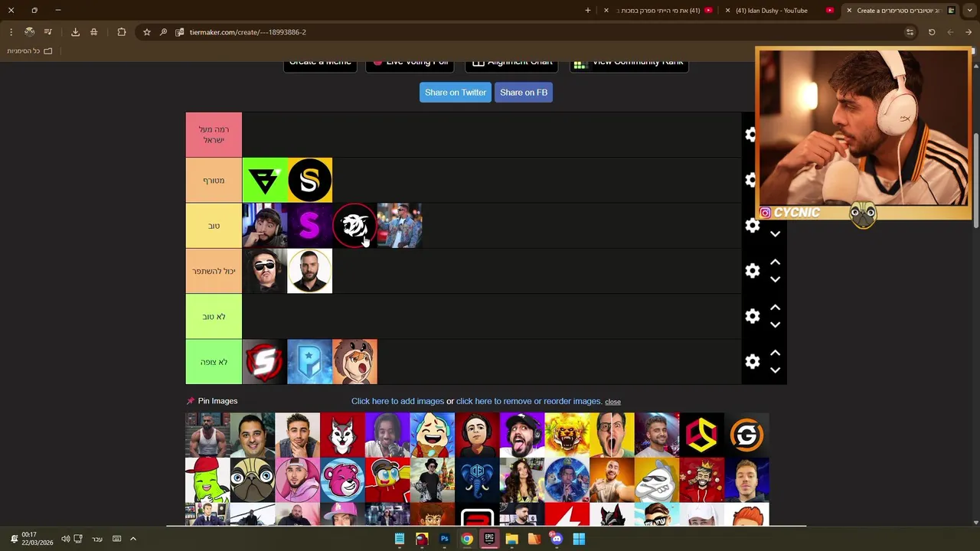The width and height of the screenshot is (980, 551).
Task: Switch to the את מי הייתי מפרק YouTube tab
Action: [658, 11]
